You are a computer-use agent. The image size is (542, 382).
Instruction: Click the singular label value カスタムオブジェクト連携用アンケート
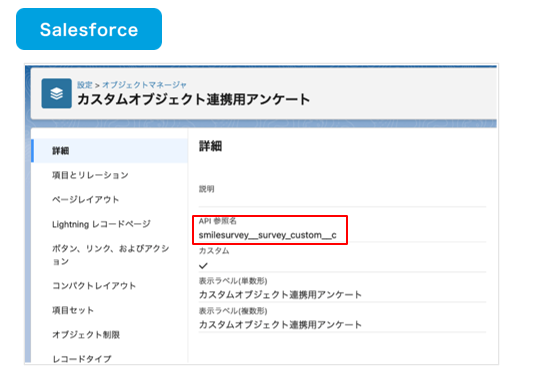click(x=280, y=295)
